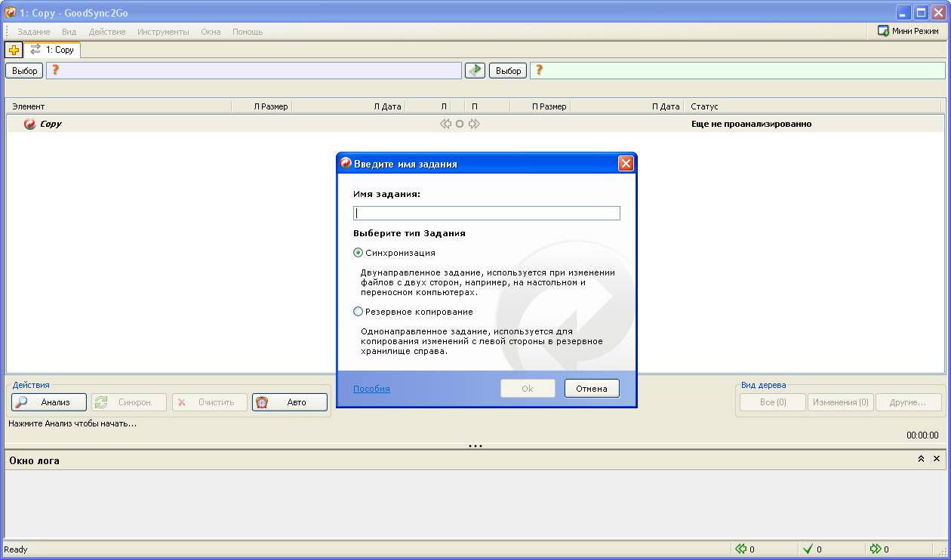Click the log panel splitter dots
Screen dimensions: 951x560
click(x=475, y=446)
